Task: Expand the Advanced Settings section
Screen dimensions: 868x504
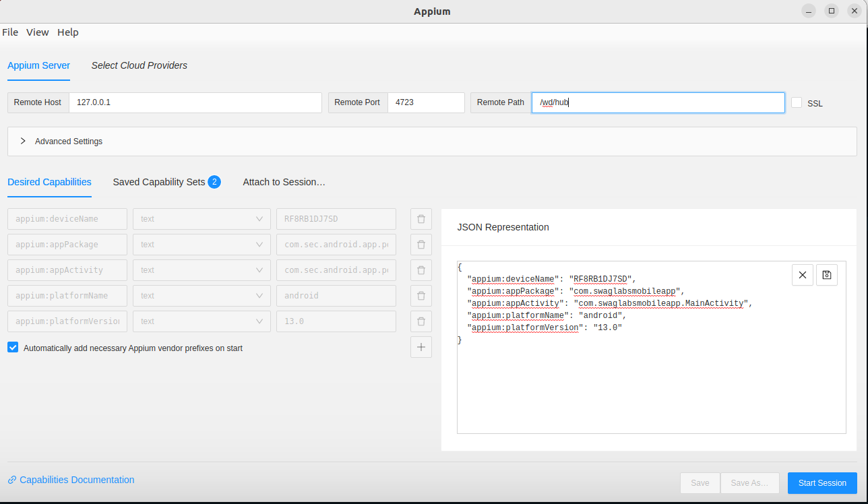Action: (23, 141)
